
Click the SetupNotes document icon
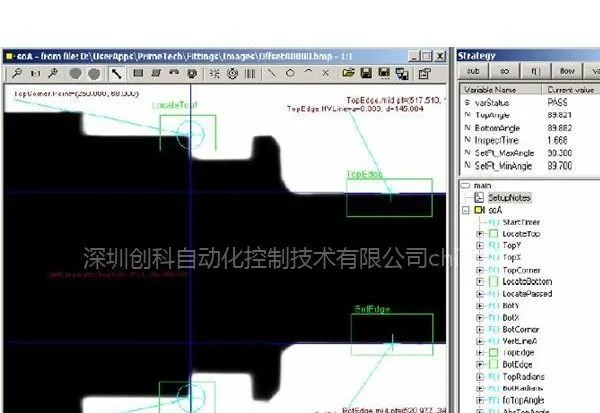(479, 198)
